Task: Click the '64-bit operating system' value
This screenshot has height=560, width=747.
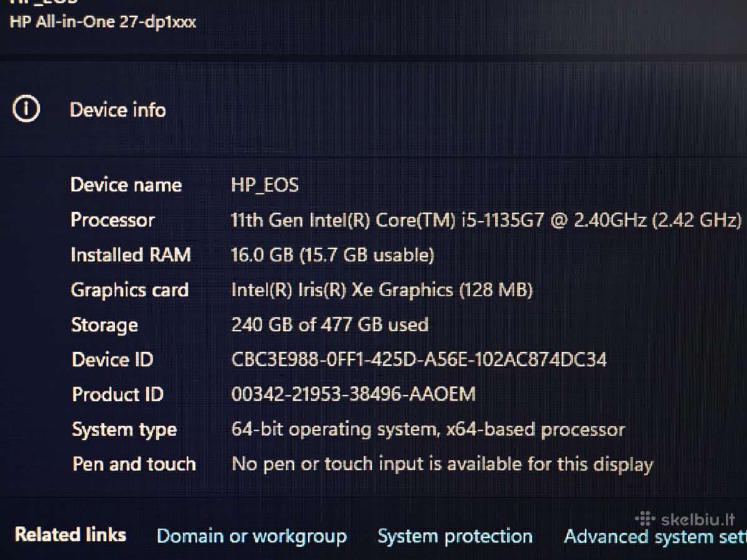Action: tap(428, 429)
